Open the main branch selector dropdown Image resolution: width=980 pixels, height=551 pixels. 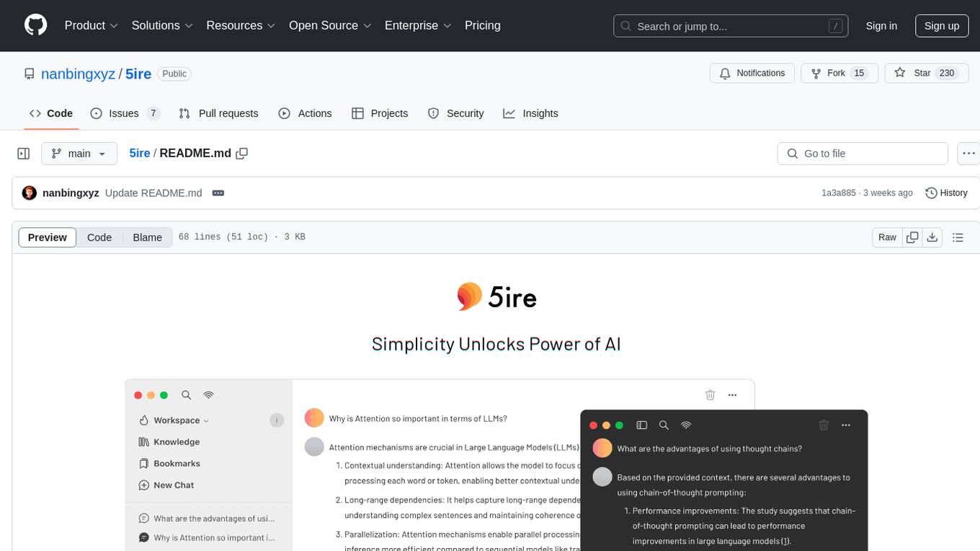[x=79, y=154]
